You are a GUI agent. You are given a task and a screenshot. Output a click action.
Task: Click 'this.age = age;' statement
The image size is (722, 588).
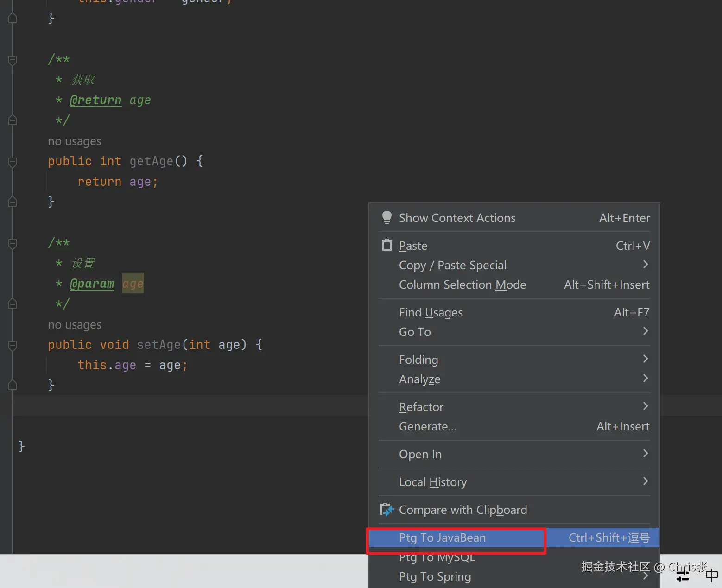[133, 365]
